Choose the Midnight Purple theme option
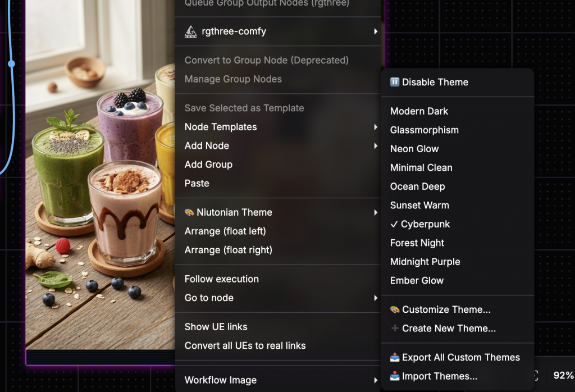The height and width of the screenshot is (392, 575). click(425, 262)
